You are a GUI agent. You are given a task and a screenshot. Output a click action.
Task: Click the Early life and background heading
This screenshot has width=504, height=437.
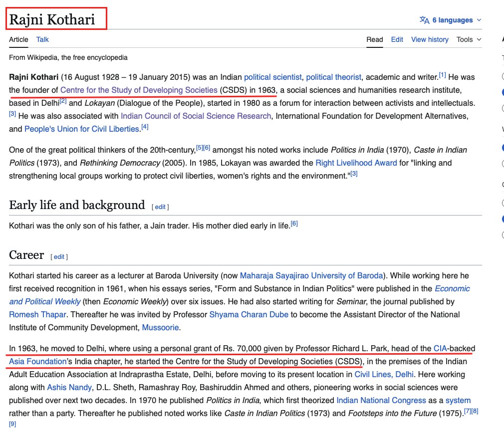77,205
